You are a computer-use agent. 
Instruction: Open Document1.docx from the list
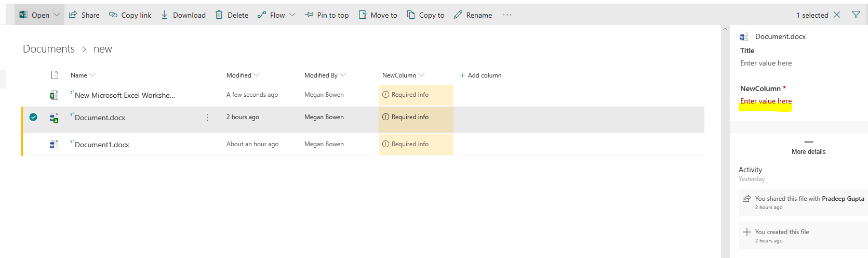pyautogui.click(x=102, y=145)
